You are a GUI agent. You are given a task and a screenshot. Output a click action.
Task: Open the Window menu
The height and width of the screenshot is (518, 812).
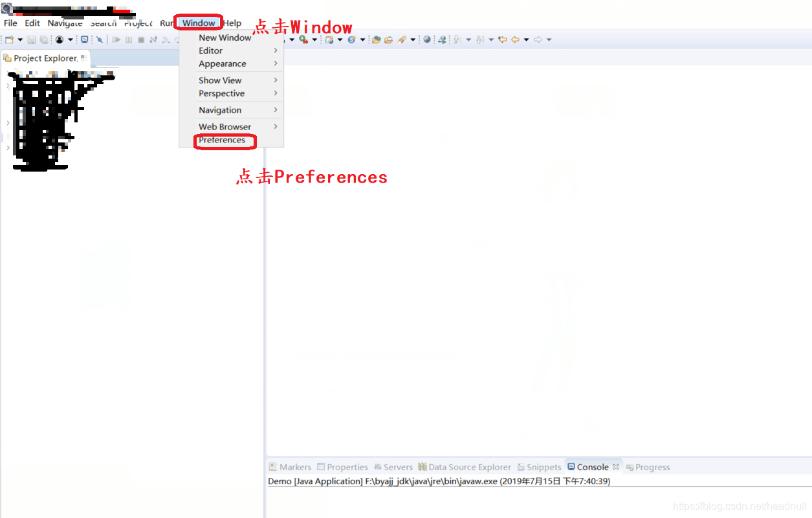pyautogui.click(x=199, y=23)
